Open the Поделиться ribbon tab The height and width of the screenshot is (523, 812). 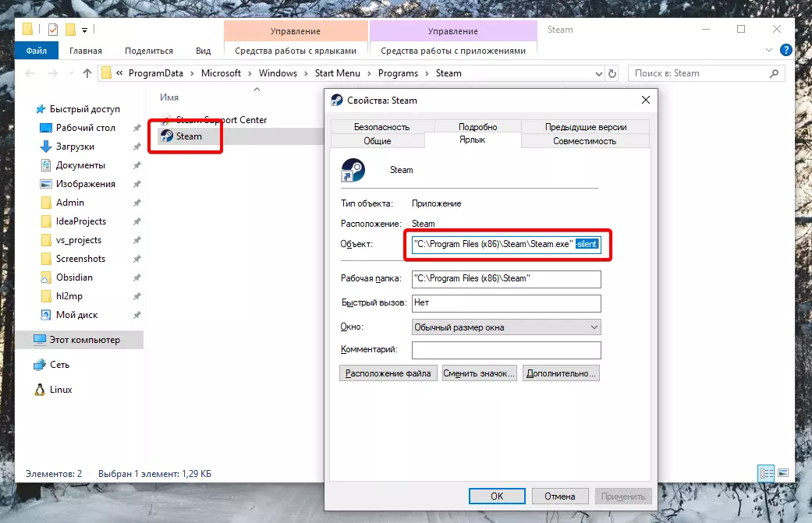click(149, 51)
